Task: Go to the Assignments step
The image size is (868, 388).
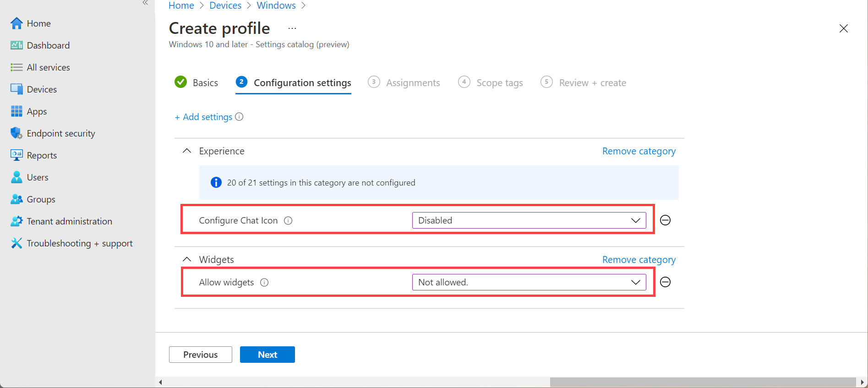Action: click(404, 82)
